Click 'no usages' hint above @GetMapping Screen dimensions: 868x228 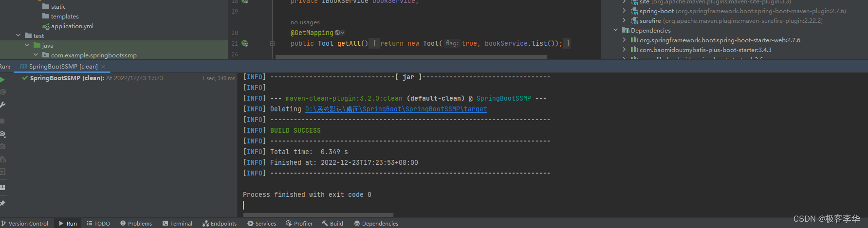pyautogui.click(x=305, y=22)
